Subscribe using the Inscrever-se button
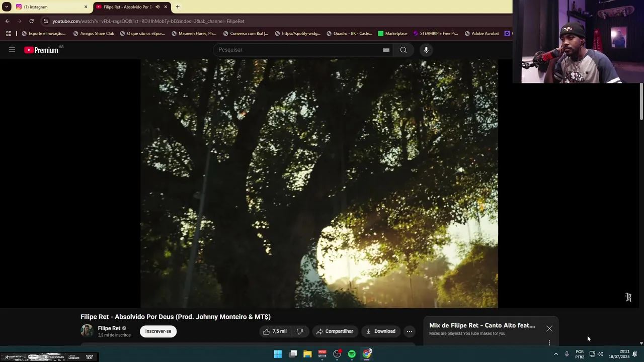Screen dimensions: 644x362 pyautogui.click(x=158, y=331)
